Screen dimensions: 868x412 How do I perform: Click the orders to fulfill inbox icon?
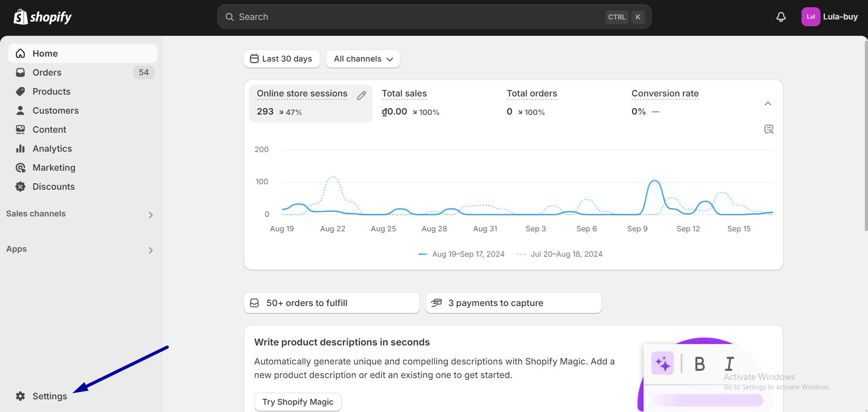click(254, 303)
